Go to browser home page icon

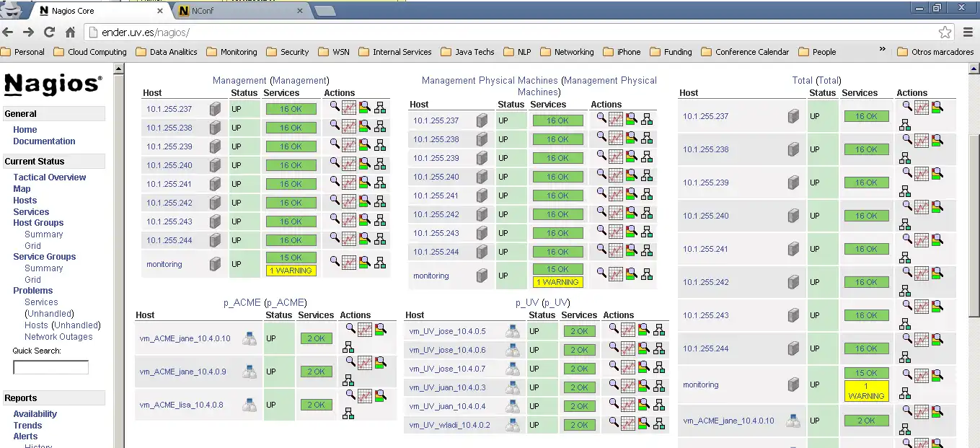(x=70, y=32)
